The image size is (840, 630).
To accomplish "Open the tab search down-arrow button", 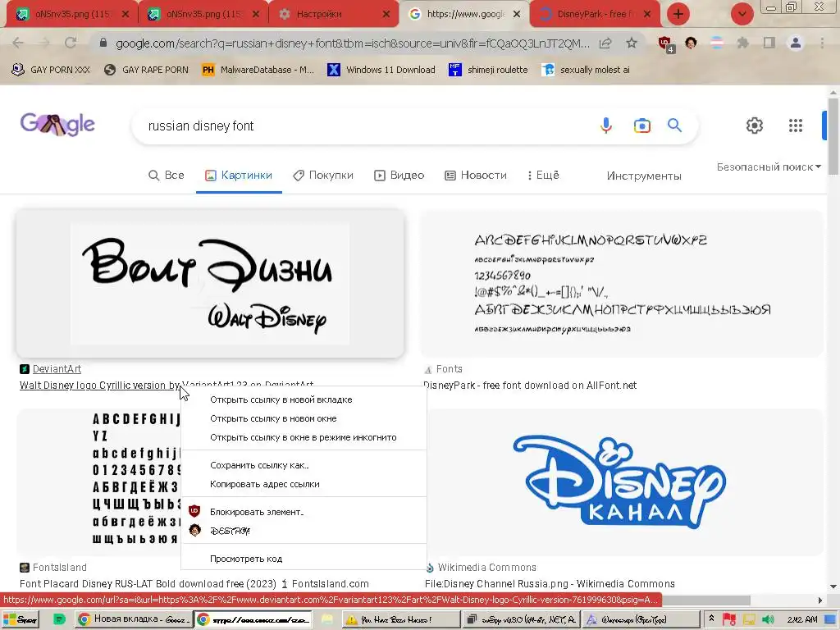I will pyautogui.click(x=742, y=14).
